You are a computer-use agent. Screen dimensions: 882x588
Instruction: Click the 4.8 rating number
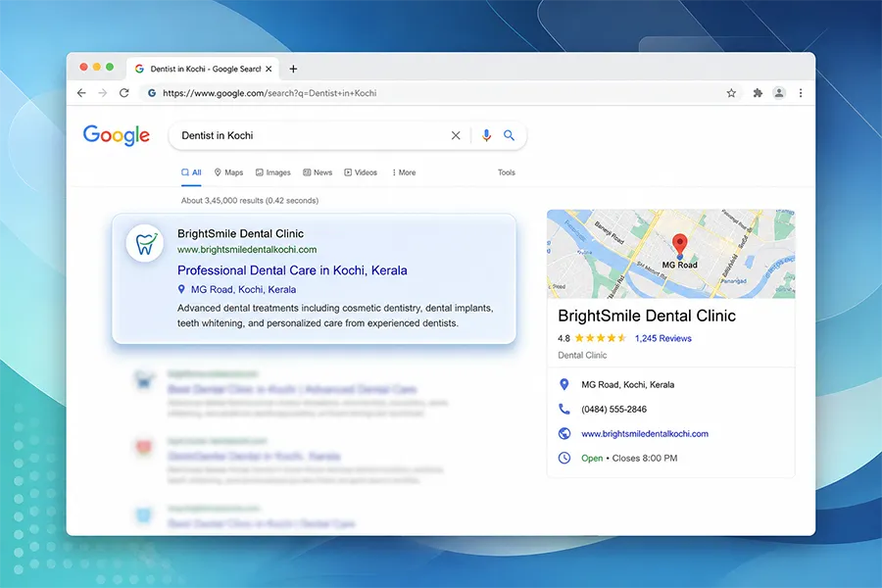point(563,338)
